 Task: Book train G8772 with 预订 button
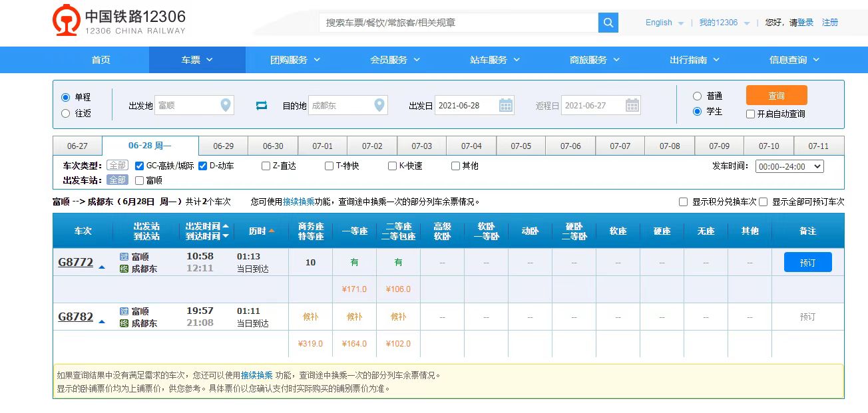tap(807, 263)
